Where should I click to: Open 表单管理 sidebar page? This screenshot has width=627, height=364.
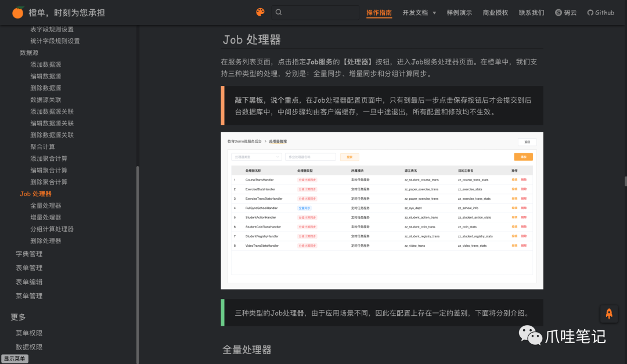[x=29, y=268]
